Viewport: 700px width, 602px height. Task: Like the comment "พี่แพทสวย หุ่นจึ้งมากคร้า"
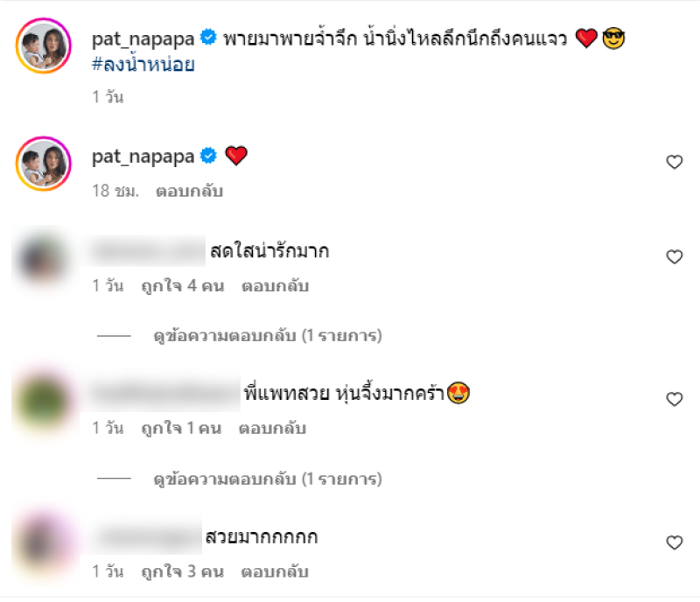click(674, 399)
